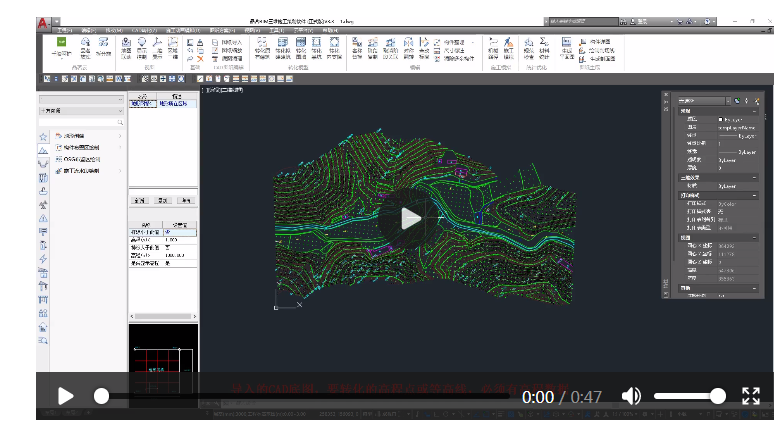This screenshot has width=774, height=431.
Task: Select the lightning bolt icon in left sidebar
Action: [43, 259]
